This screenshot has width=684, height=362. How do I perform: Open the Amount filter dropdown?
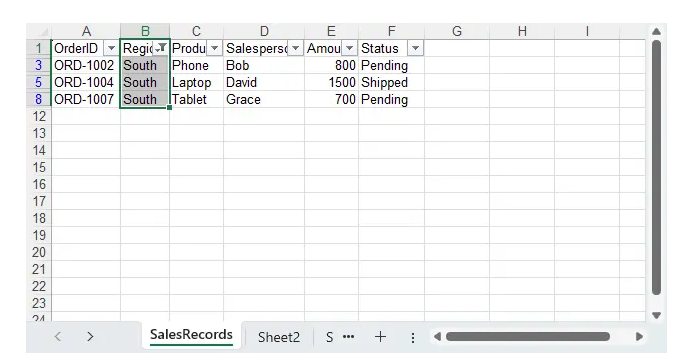click(x=349, y=48)
